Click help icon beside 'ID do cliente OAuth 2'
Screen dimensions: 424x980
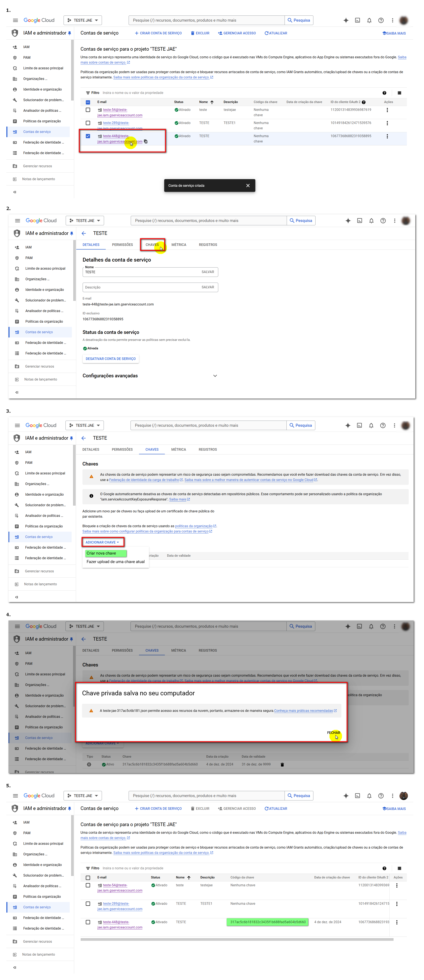pyautogui.click(x=364, y=102)
